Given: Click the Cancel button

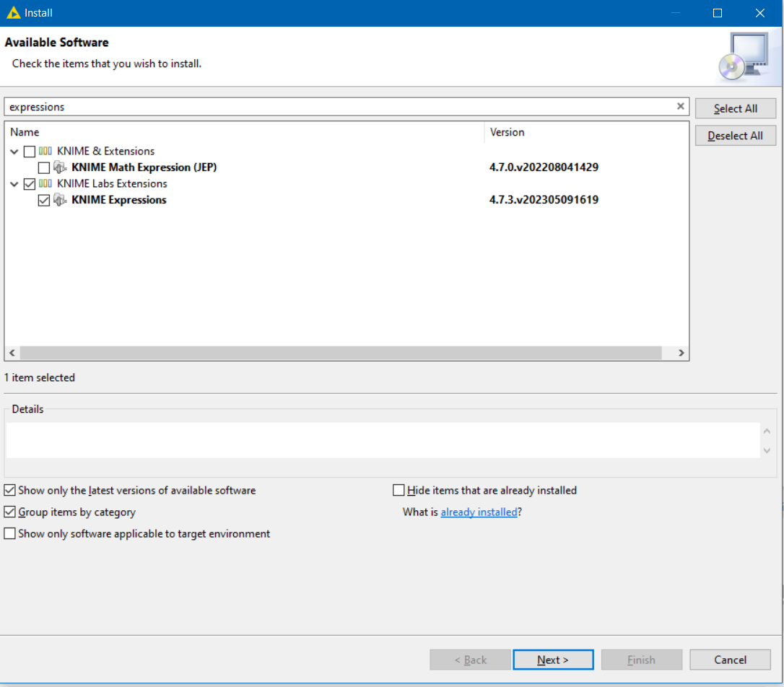Looking at the screenshot, I should point(730,660).
